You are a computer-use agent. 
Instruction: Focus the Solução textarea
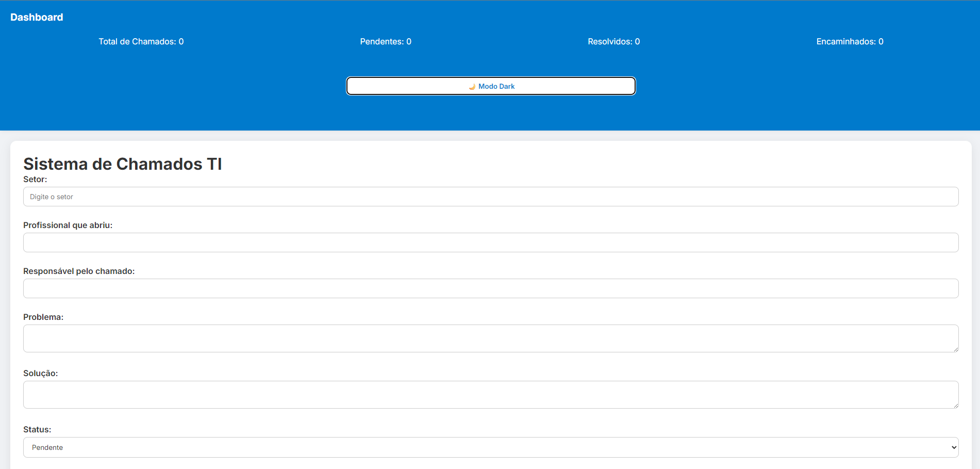pyautogui.click(x=490, y=394)
